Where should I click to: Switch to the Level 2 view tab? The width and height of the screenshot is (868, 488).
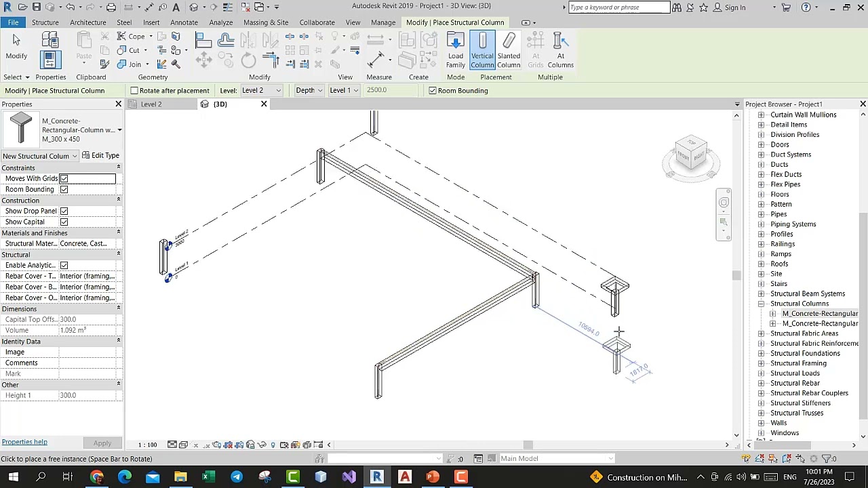click(x=151, y=104)
